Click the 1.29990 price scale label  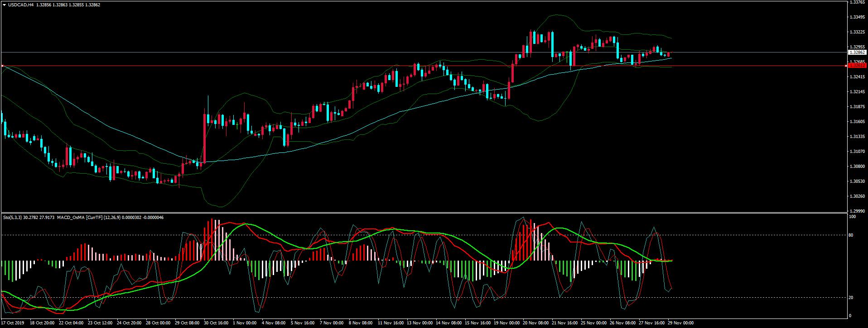pyautogui.click(x=858, y=211)
